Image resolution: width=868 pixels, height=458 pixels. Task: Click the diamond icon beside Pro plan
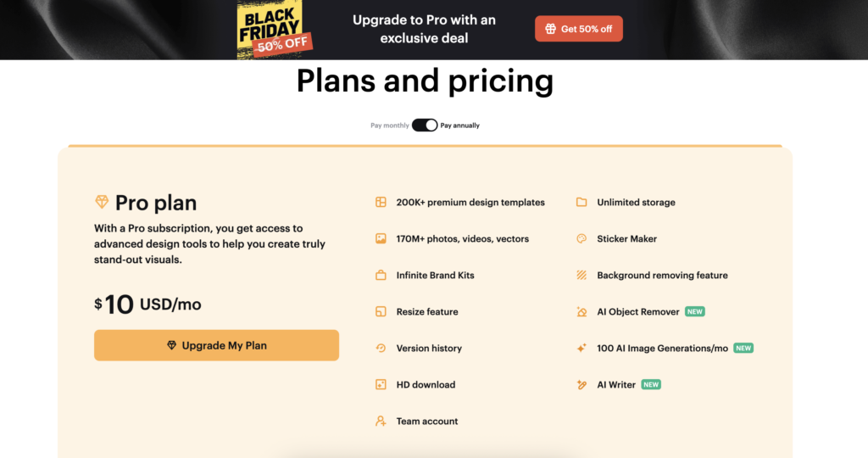click(x=102, y=203)
